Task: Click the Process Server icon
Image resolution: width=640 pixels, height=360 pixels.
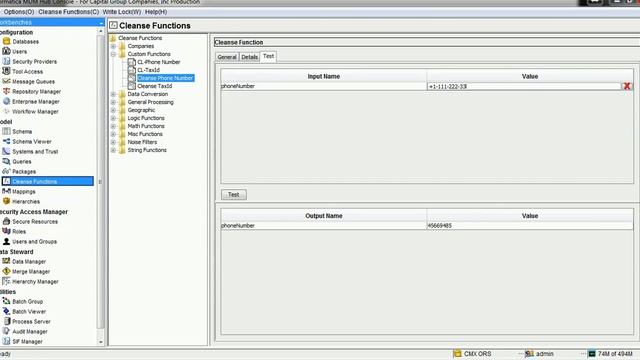Action: tap(7, 321)
